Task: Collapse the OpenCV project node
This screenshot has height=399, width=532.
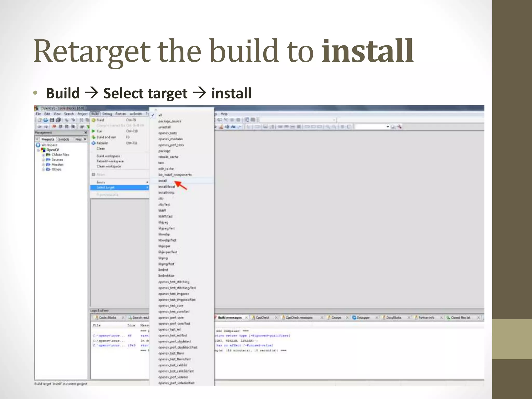Action: (38, 150)
